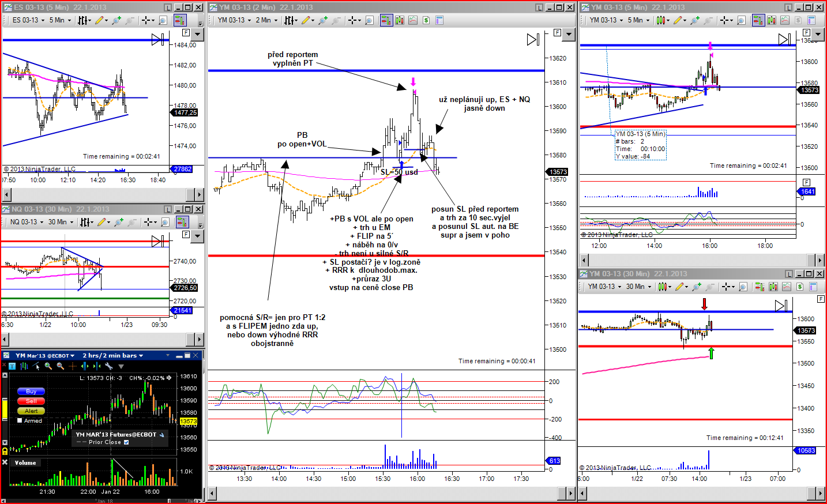Click the blue T text icon in TWS chart
The width and height of the screenshot is (827, 504).
[12, 366]
